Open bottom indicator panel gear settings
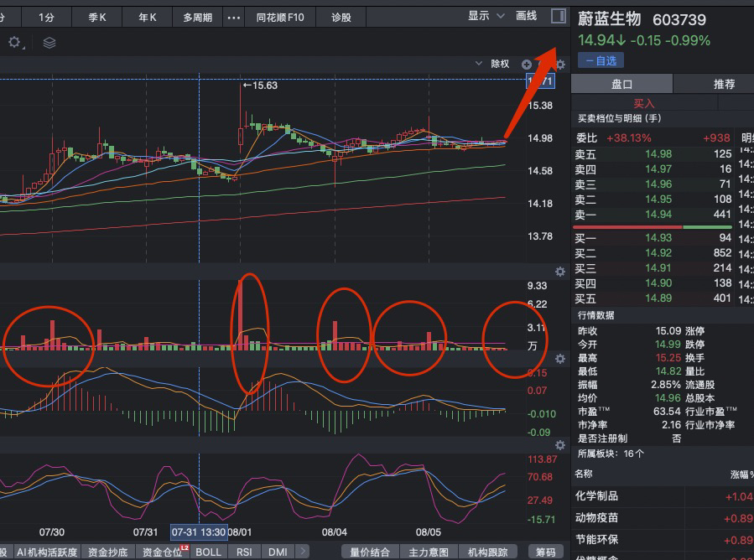The width and height of the screenshot is (754, 560). [x=560, y=444]
